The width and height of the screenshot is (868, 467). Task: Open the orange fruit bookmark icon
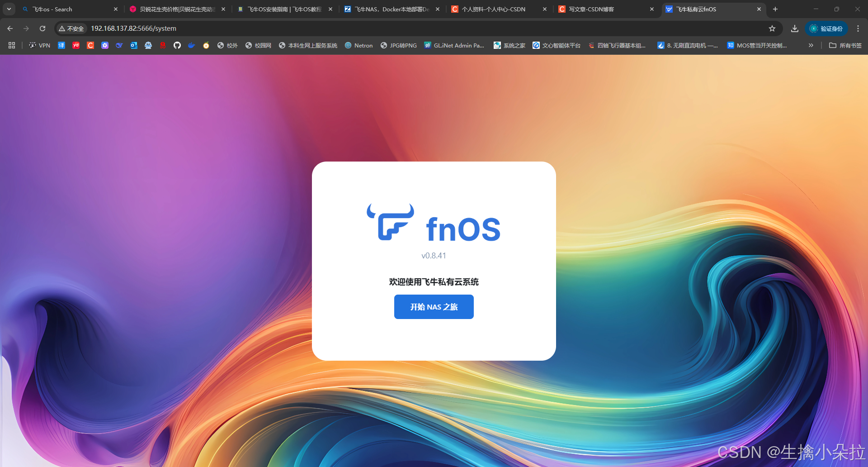(x=206, y=45)
